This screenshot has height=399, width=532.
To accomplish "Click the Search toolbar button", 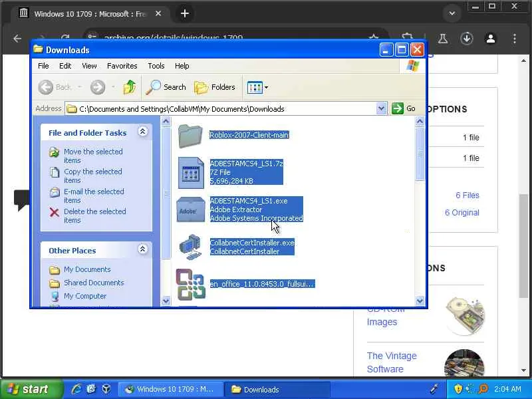I will point(166,87).
